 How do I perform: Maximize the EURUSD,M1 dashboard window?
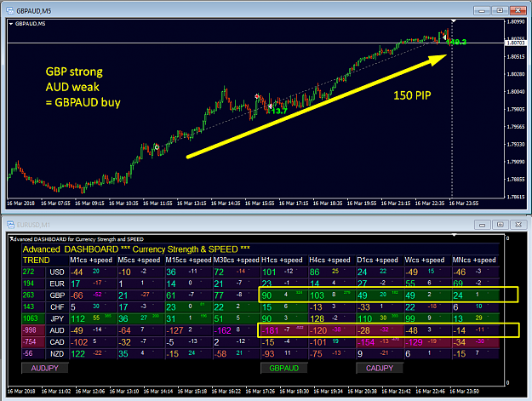[501, 225]
